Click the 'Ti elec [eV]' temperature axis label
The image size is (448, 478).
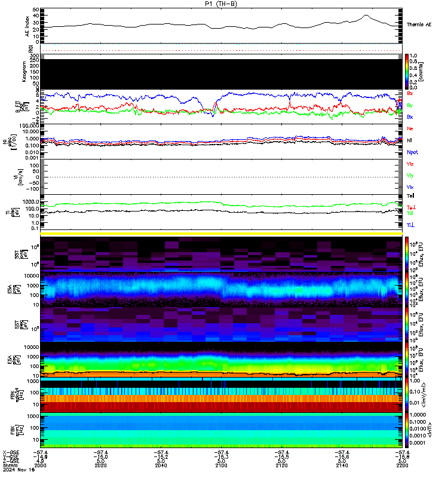13,212
